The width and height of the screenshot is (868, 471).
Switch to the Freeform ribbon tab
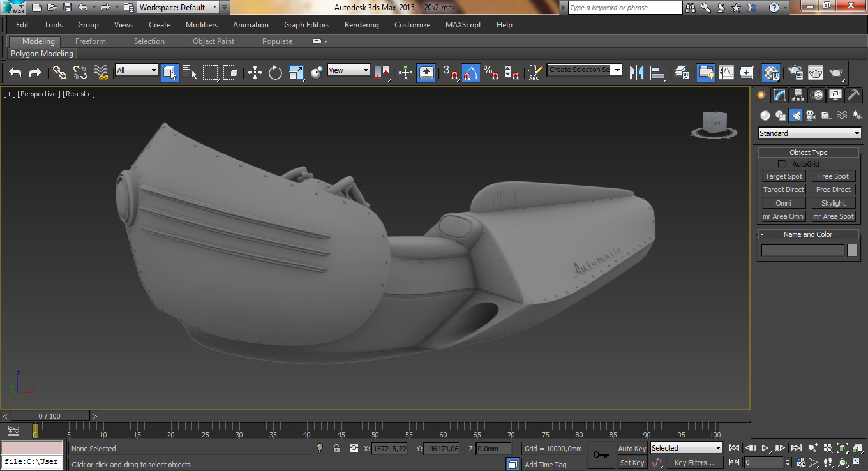[x=91, y=41]
